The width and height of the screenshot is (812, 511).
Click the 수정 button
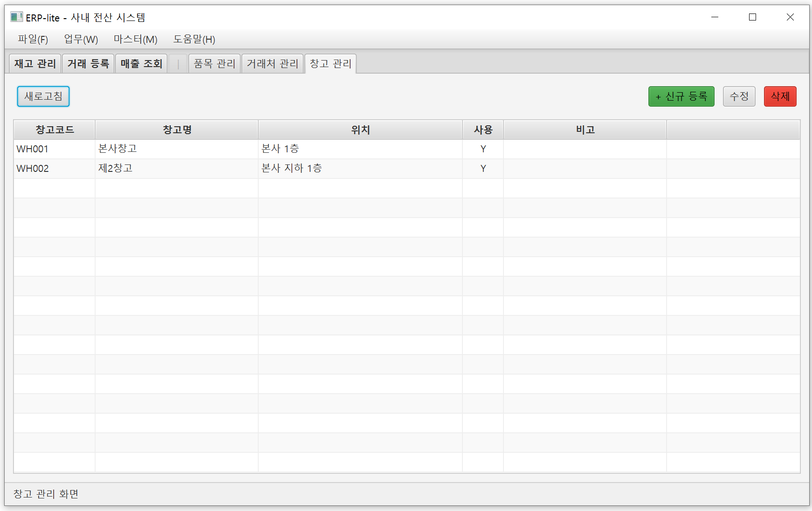coord(739,96)
